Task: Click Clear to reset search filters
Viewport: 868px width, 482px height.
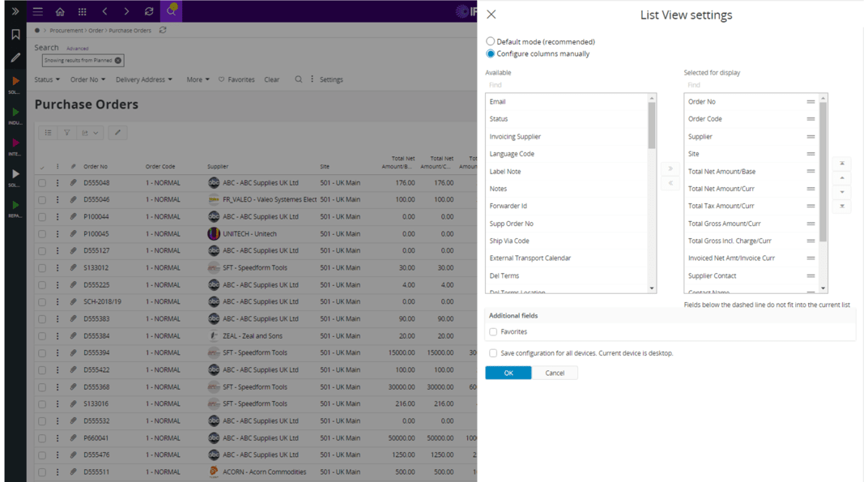Action: click(x=271, y=79)
